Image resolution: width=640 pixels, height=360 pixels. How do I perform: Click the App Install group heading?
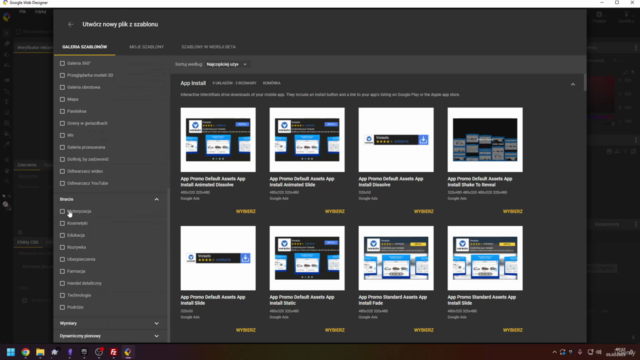tap(193, 83)
